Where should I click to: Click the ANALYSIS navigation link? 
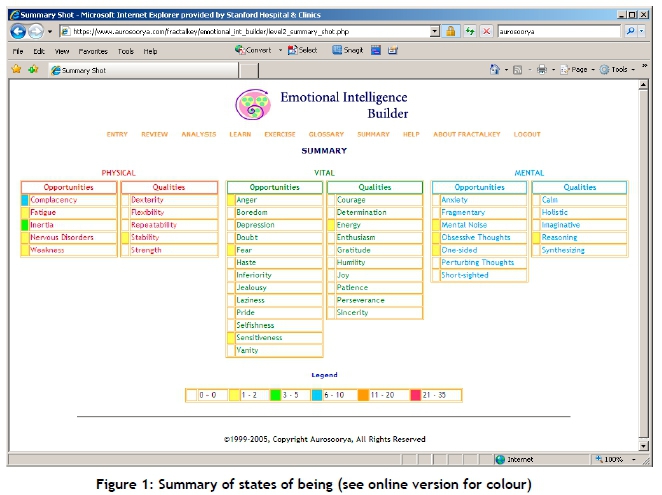(x=199, y=134)
